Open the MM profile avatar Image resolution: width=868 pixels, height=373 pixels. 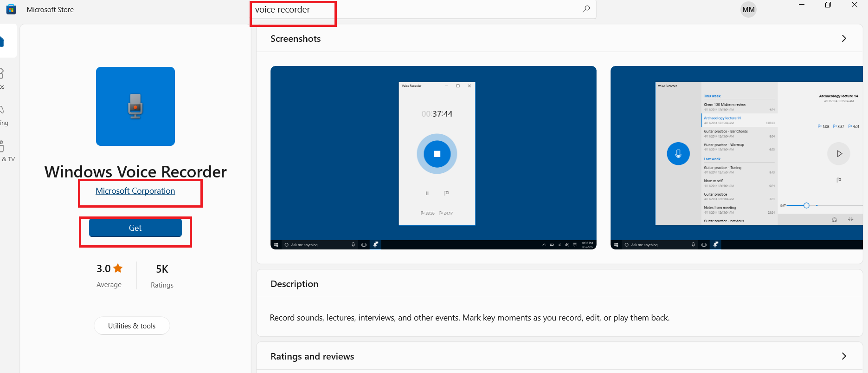coord(748,10)
